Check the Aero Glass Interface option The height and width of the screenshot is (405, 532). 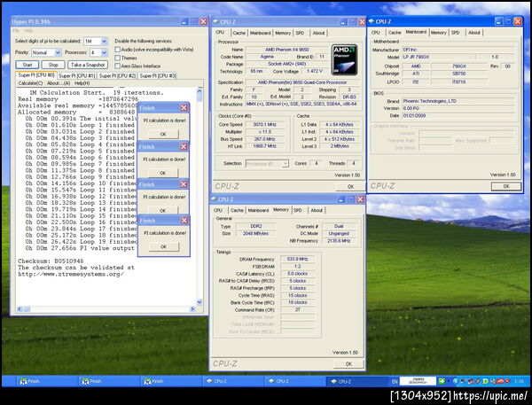[x=118, y=66]
